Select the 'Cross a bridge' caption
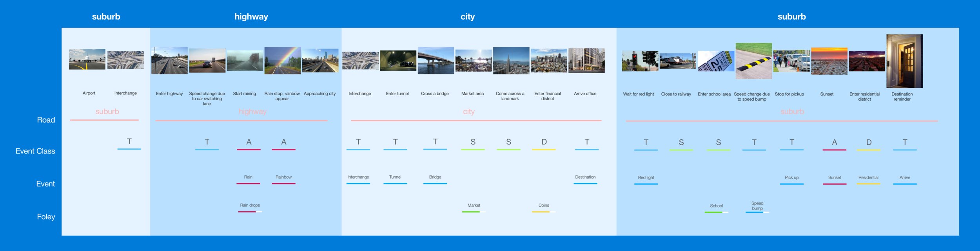This screenshot has height=251, width=980. (435, 94)
